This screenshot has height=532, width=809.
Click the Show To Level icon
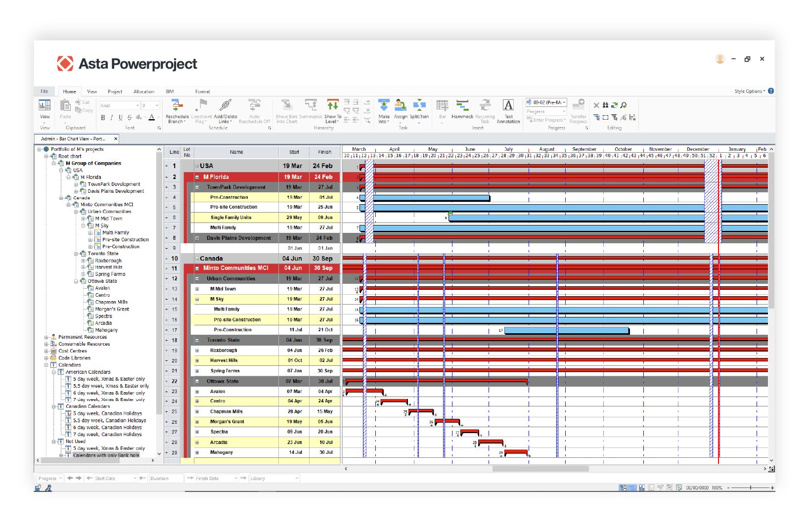(333, 105)
